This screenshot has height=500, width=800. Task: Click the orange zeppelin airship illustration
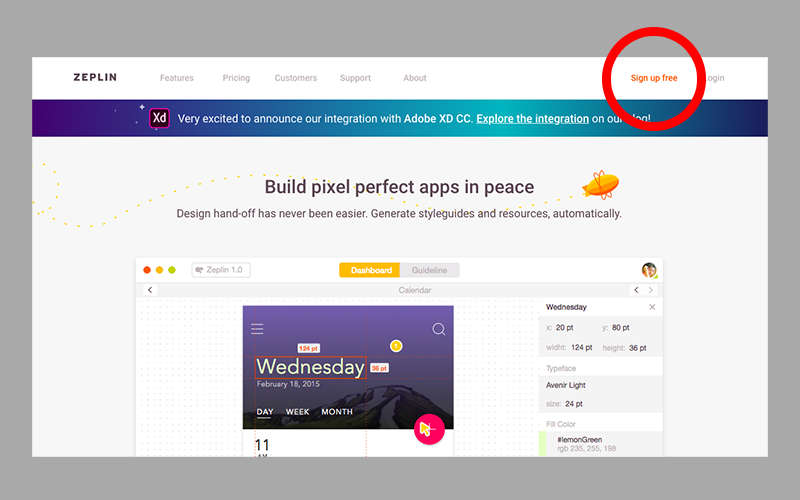[x=600, y=184]
